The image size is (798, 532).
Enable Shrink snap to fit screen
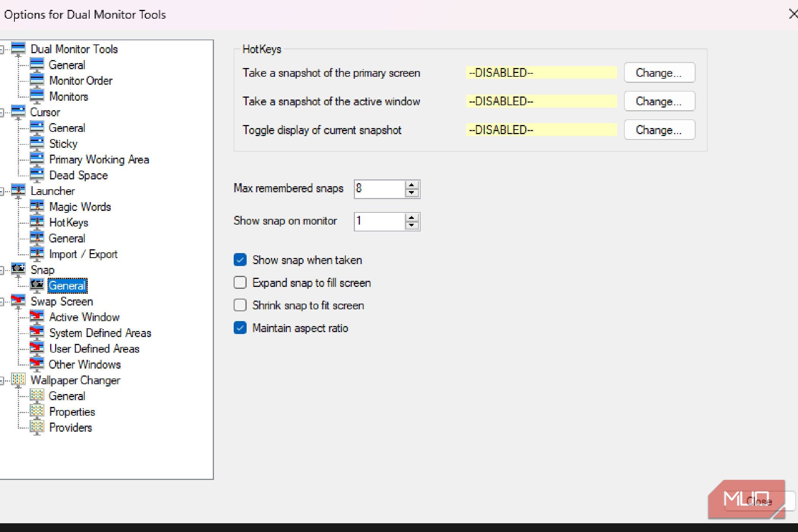point(240,305)
